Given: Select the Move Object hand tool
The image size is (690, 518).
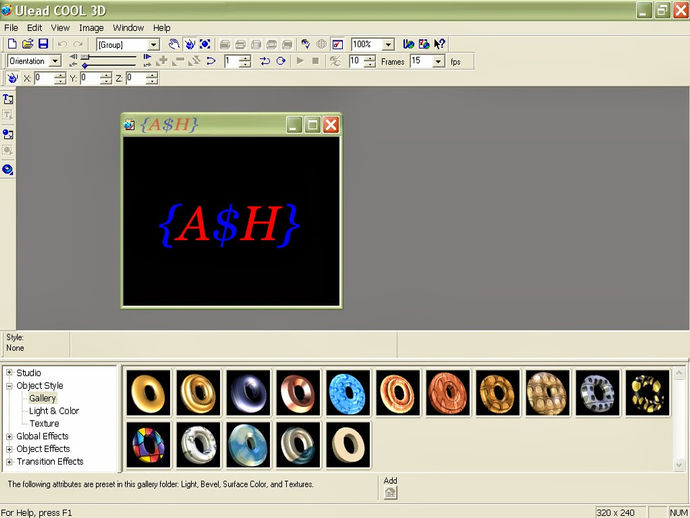Looking at the screenshot, I should point(174,44).
